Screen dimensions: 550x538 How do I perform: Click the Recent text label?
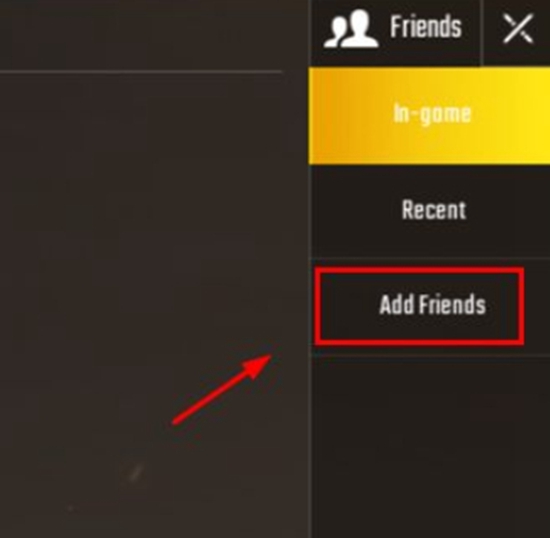pos(434,210)
